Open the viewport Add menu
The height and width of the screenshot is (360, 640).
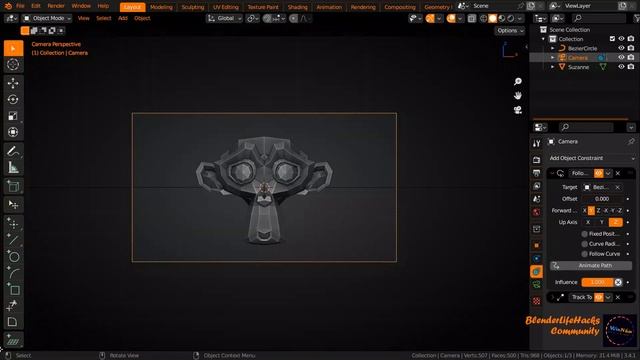click(x=122, y=18)
